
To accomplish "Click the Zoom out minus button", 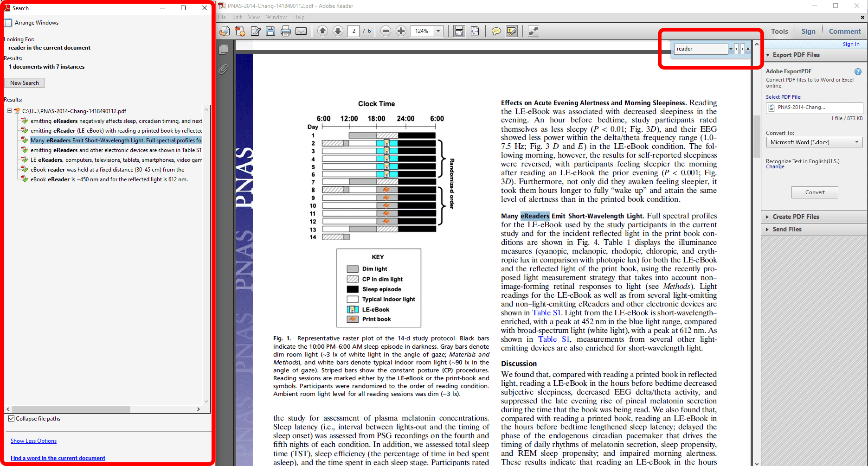I will click(386, 31).
